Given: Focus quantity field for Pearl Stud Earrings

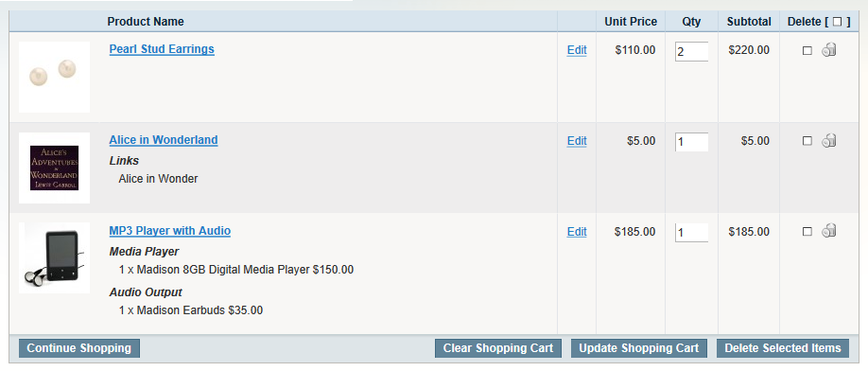Looking at the screenshot, I should (x=691, y=51).
